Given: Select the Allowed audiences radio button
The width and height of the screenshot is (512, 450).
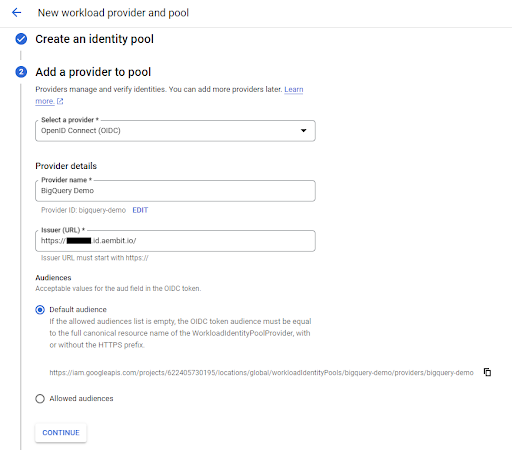Looking at the screenshot, I should point(40,398).
